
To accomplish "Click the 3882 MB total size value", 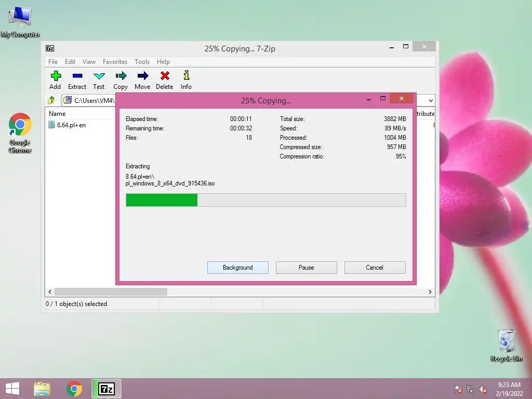I will pos(395,119).
